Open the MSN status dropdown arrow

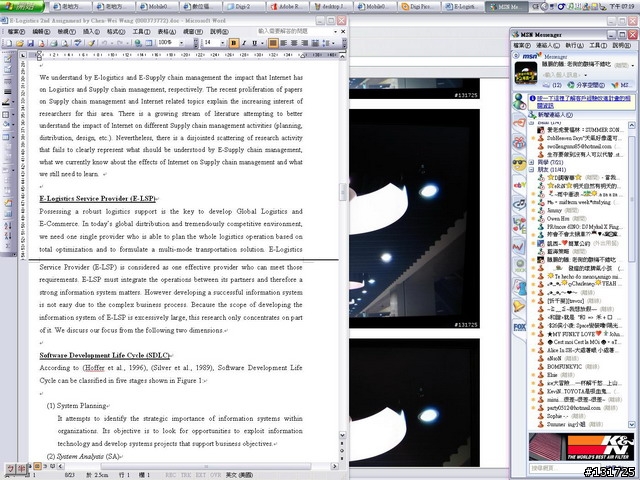point(633,65)
